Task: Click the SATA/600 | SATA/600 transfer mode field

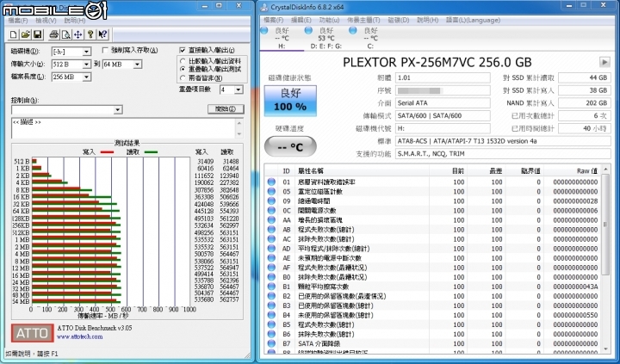Action: coord(443,116)
